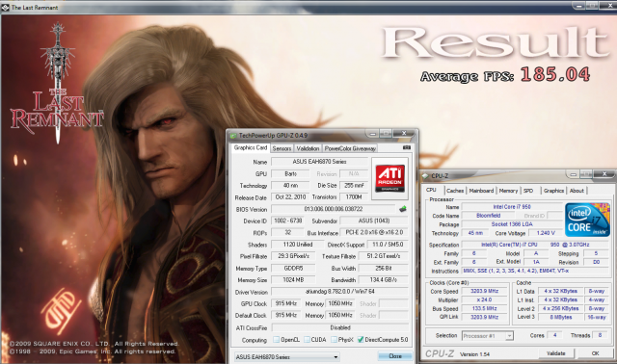This screenshot has height=364, width=617.
Task: Click the Memory Size value 1024 MB
Action: click(x=293, y=280)
